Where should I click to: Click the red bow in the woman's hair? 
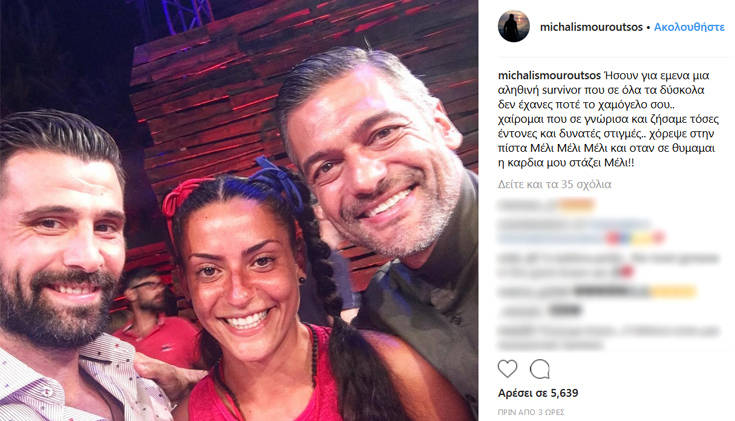click(x=180, y=199)
